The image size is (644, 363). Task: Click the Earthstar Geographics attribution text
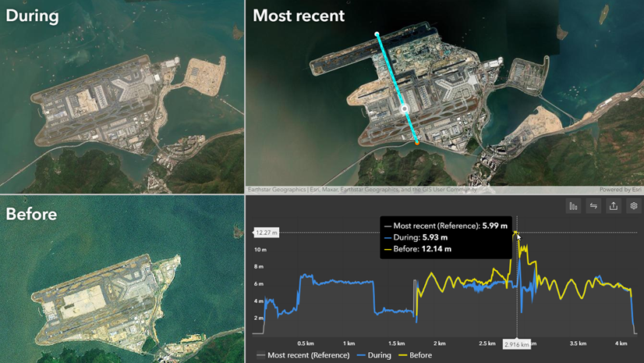click(x=362, y=190)
